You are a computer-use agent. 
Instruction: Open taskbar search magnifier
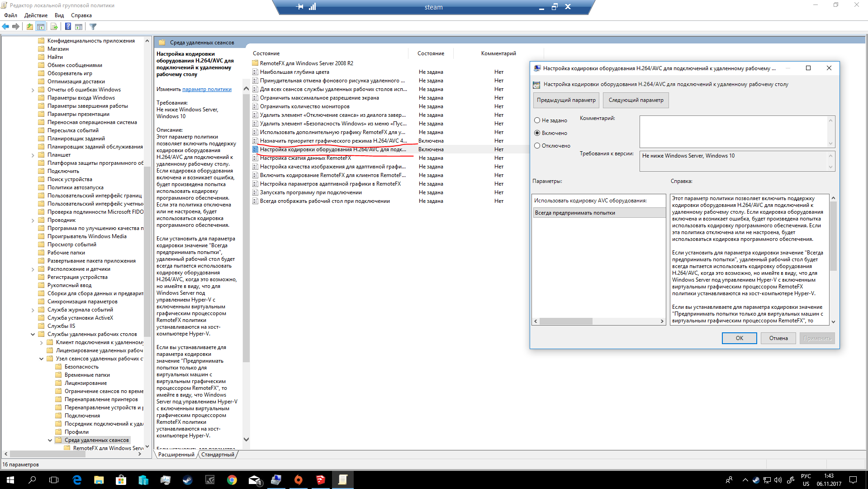coord(32,480)
